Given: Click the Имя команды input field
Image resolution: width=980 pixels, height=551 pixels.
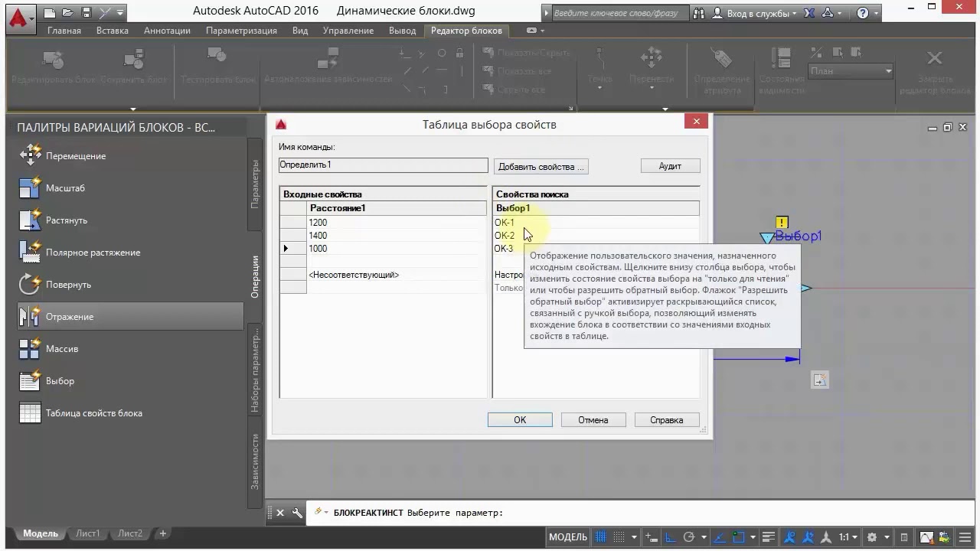Looking at the screenshot, I should [383, 165].
